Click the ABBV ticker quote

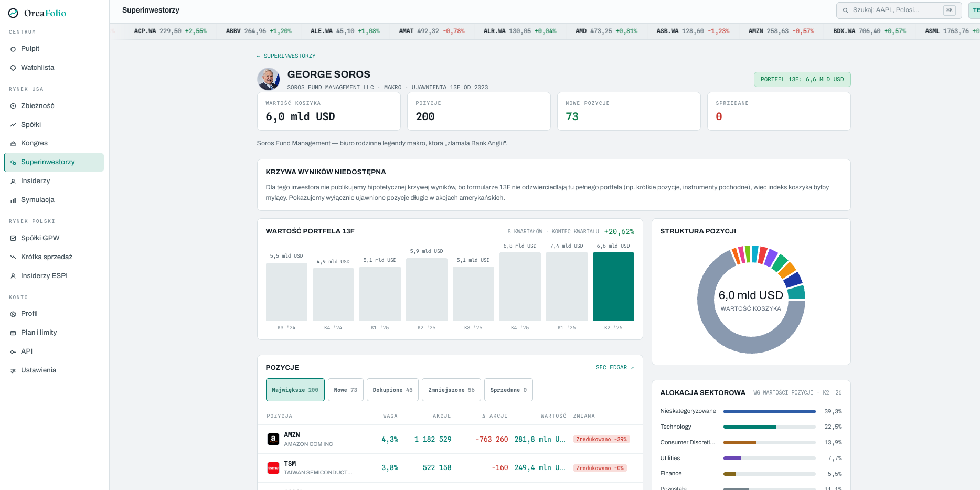click(259, 31)
